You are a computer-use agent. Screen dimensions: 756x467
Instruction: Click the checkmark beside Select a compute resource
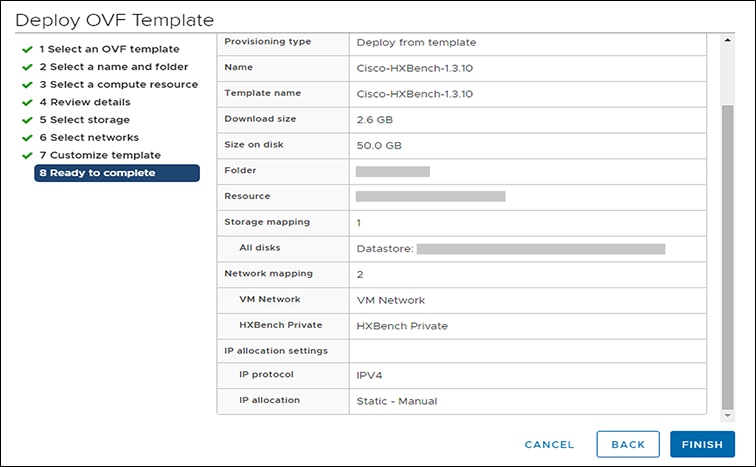tap(27, 85)
